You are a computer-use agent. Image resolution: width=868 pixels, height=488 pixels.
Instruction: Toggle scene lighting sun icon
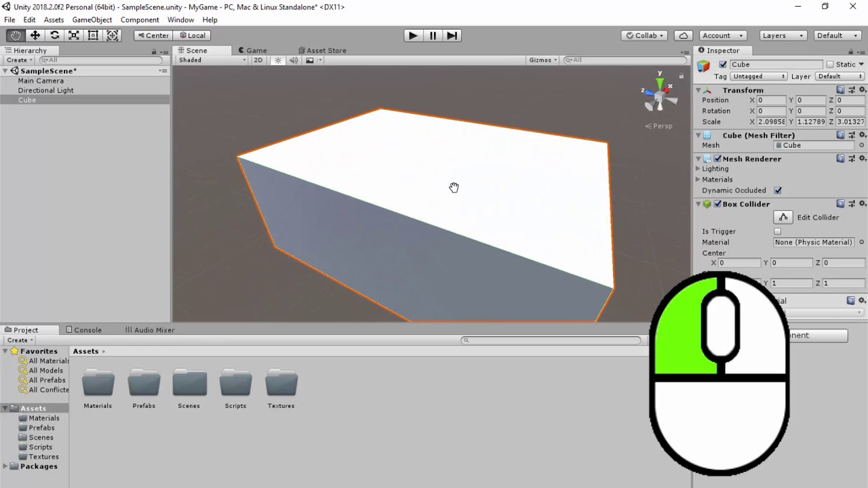coord(278,60)
